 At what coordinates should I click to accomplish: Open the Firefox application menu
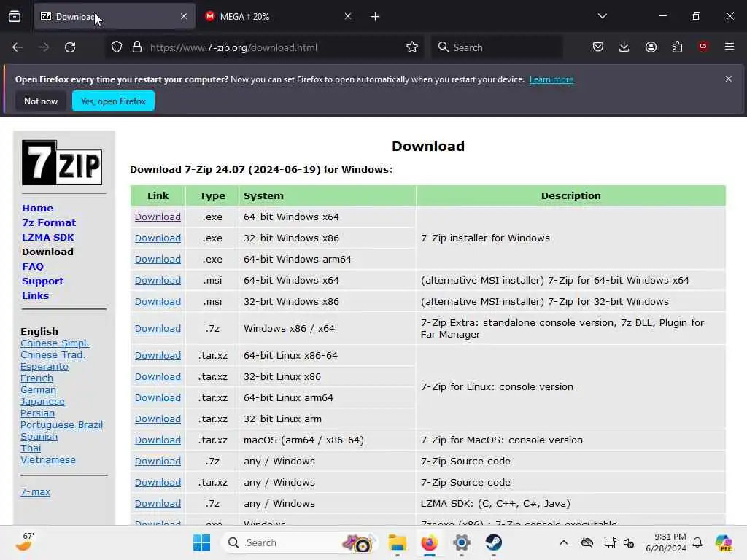coord(729,47)
